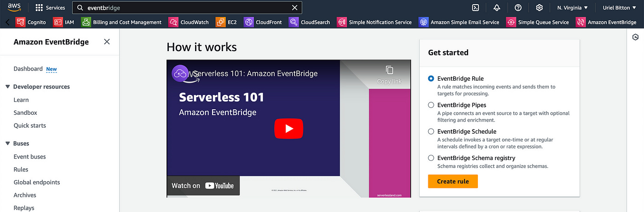Viewport: 644px width, 212px height.
Task: Click the "How it works" heading
Action: 201,47
